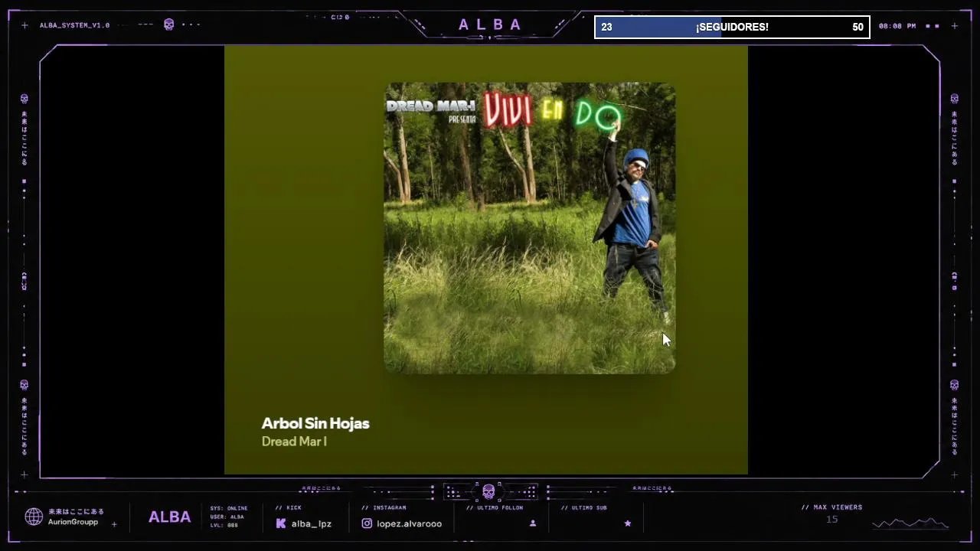980x551 pixels.
Task: Click the Vivi En Do album cover
Action: tap(530, 228)
